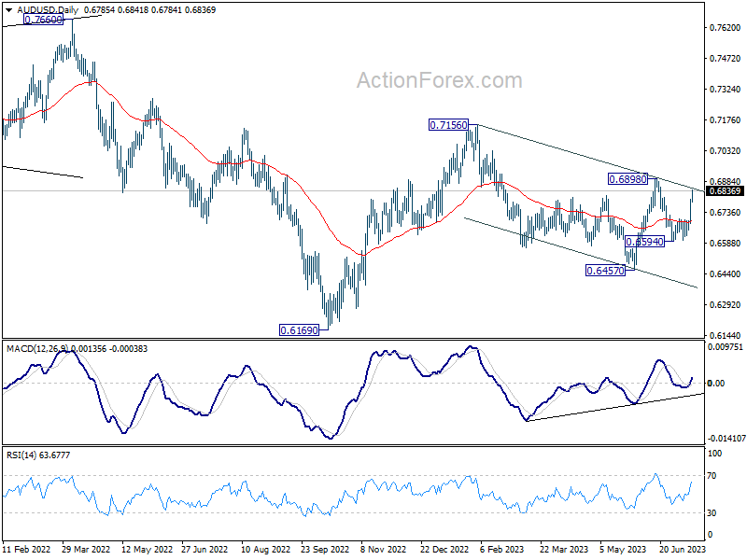Click the AUDUSD,Daily chart title
The image size is (747, 560).
pyautogui.click(x=48, y=10)
